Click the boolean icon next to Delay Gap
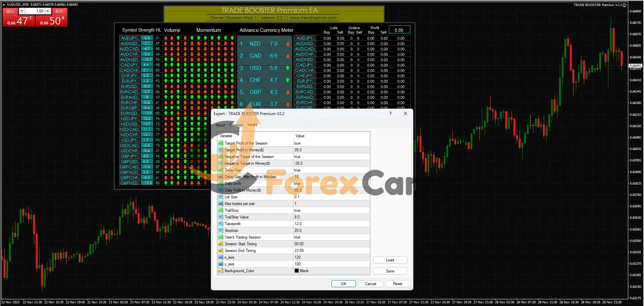644x306 pixels. point(220,170)
